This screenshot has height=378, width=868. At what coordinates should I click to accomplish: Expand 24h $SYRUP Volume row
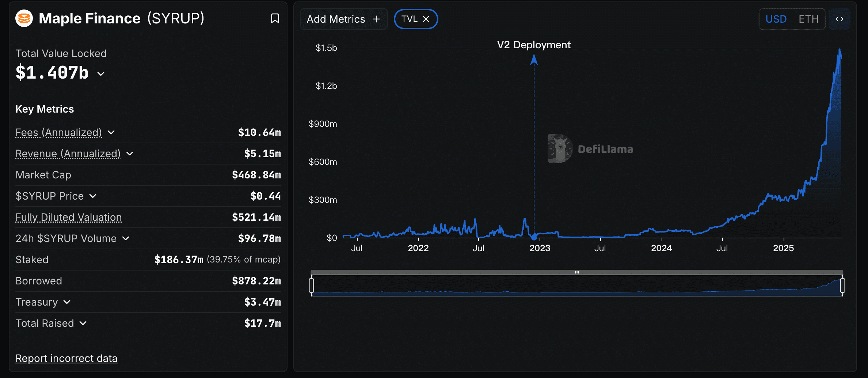126,238
